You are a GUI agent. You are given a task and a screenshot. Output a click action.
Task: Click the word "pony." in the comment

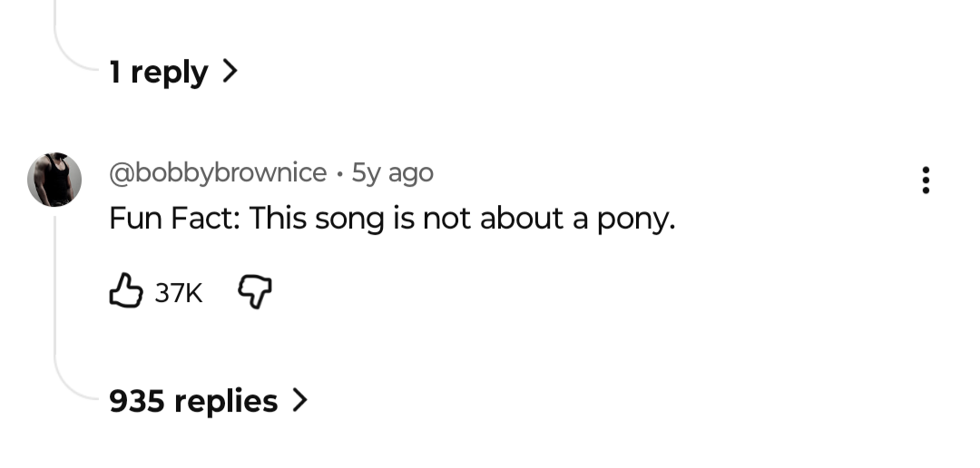(636, 219)
